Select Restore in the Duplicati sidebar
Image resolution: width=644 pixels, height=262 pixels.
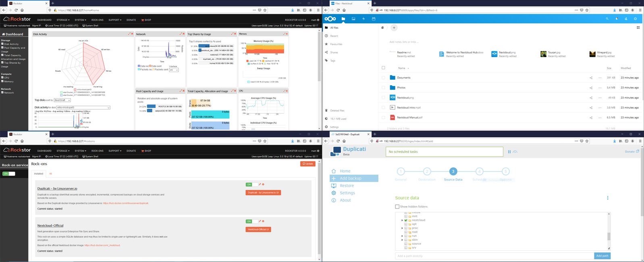pos(347,186)
